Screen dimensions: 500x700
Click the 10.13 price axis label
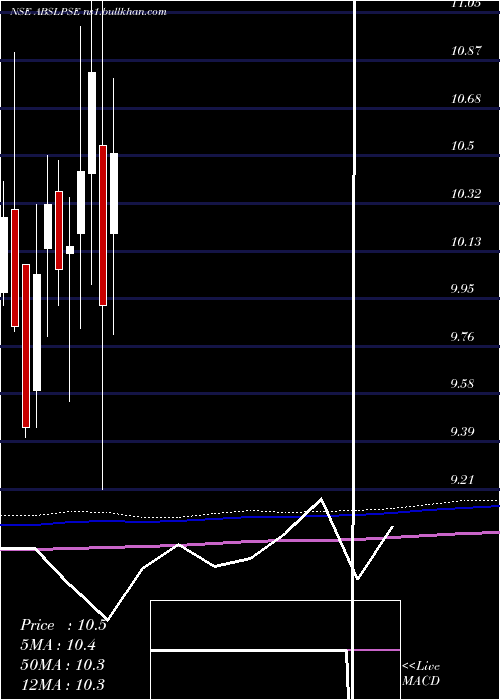pyautogui.click(x=466, y=242)
